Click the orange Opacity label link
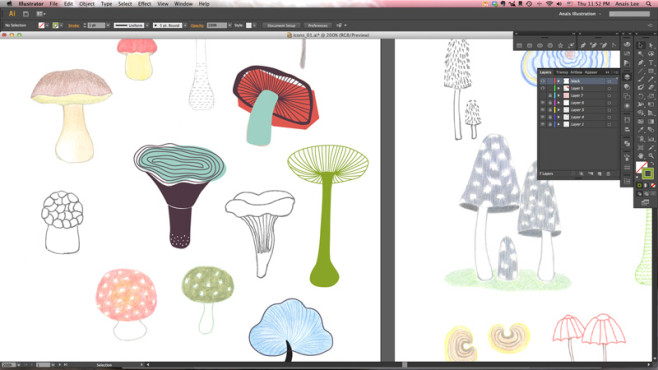The width and height of the screenshot is (658, 370). point(197,26)
